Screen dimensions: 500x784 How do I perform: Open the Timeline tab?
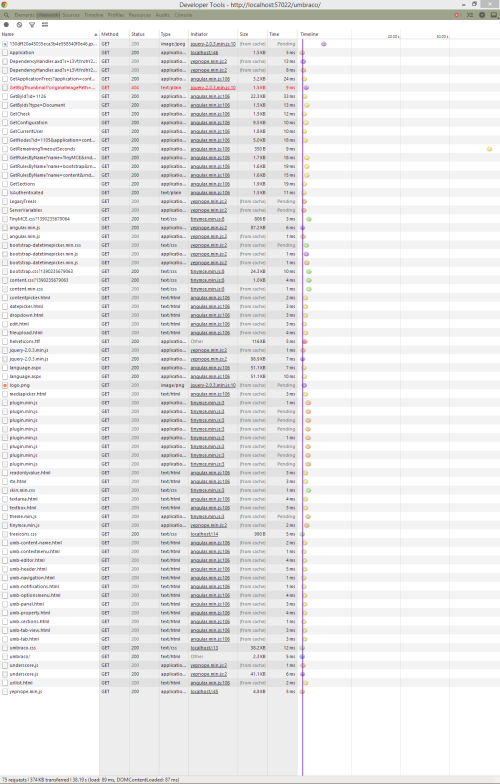click(x=94, y=15)
